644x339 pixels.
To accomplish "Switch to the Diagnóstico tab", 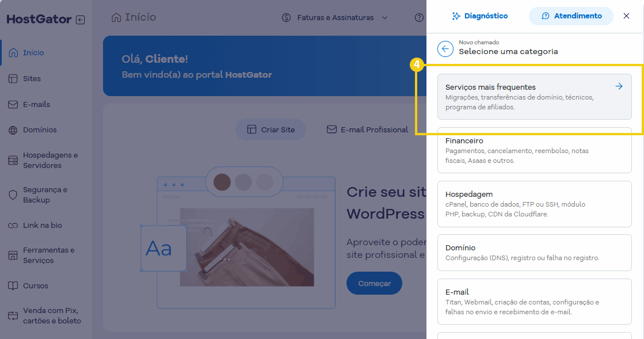I will [x=480, y=16].
